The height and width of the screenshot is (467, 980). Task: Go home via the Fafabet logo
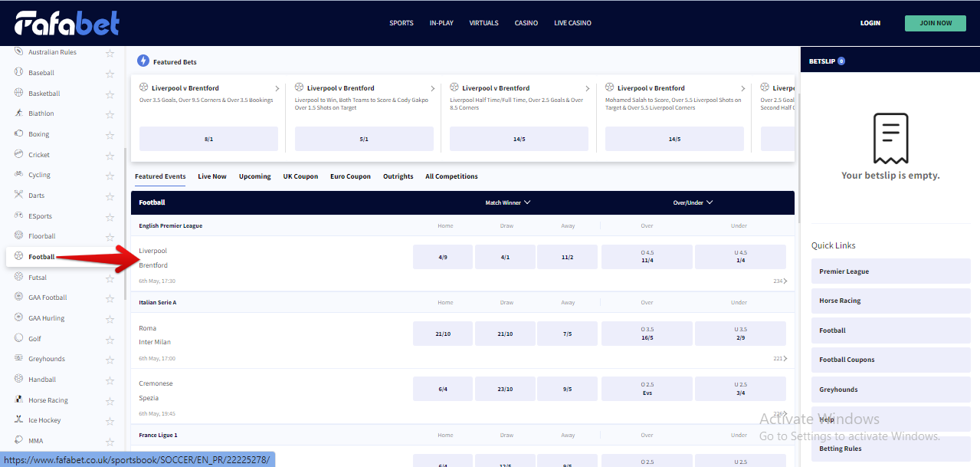[67, 23]
